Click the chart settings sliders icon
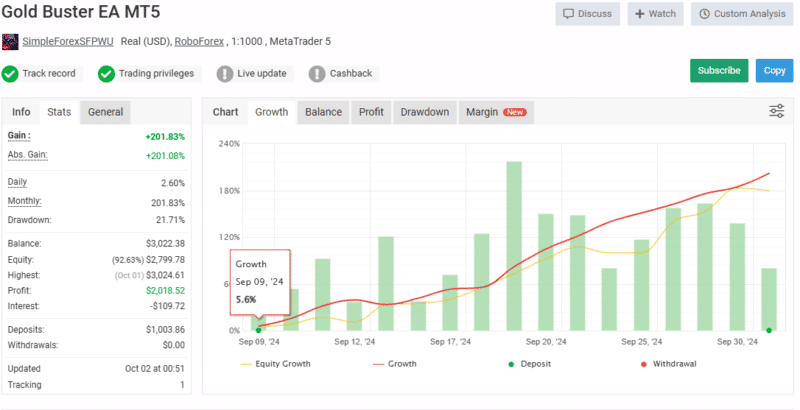This screenshot has height=410, width=800. [776, 111]
